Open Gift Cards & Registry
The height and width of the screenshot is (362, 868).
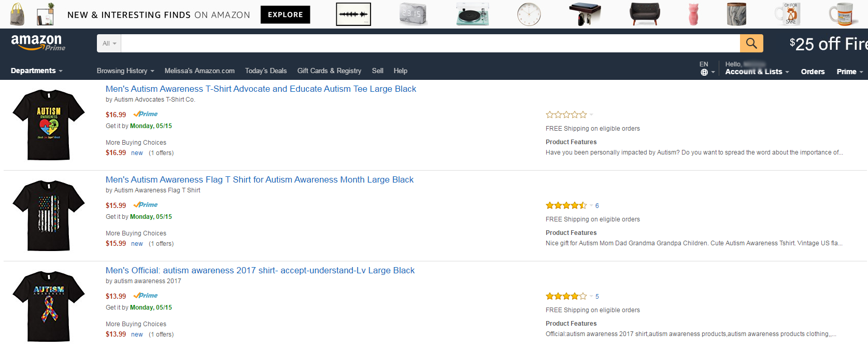329,71
